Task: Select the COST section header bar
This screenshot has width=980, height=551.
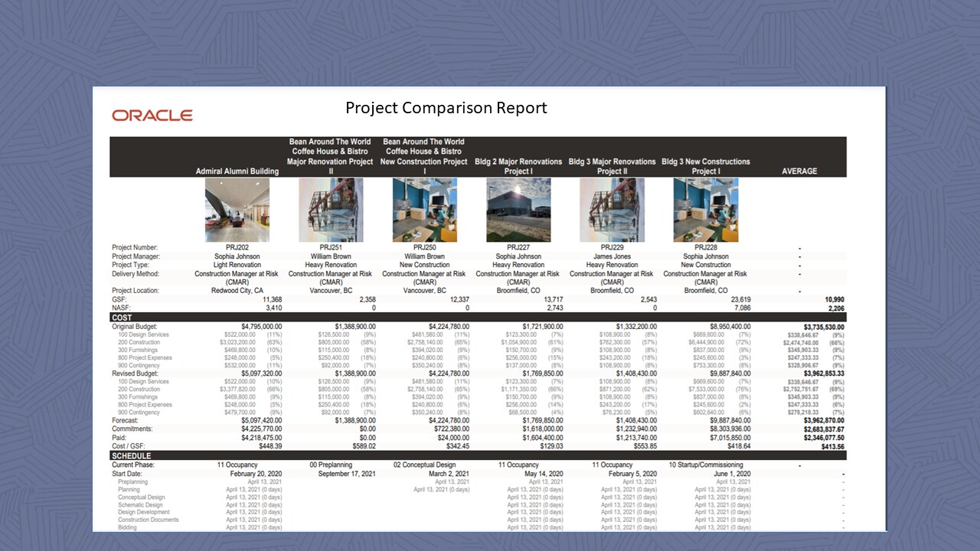Action: point(479,317)
